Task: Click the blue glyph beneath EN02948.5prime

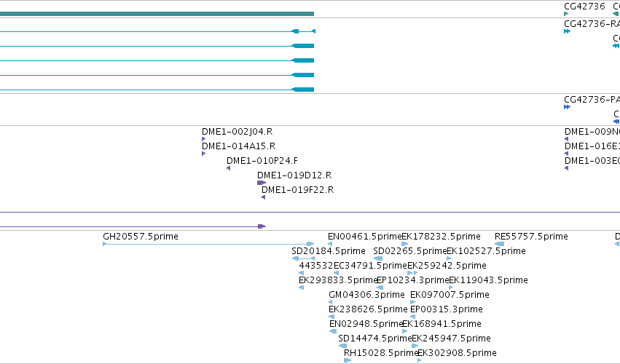Action: click(x=333, y=331)
